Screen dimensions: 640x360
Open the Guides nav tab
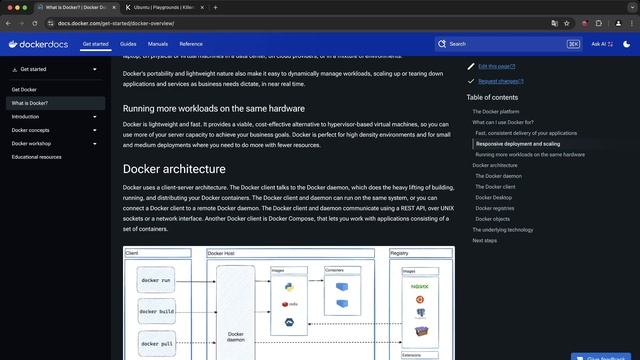coord(128,44)
